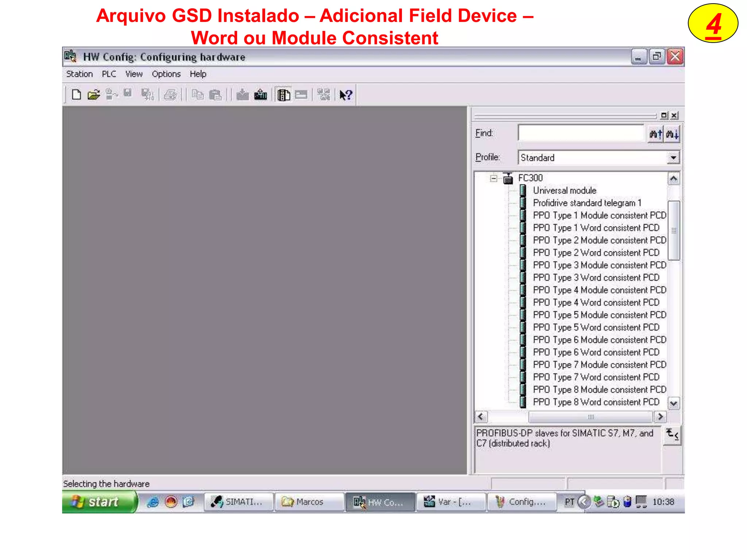This screenshot has height=560, width=747.
Task: Switch to Var - [... taskbar window
Action: 451,502
